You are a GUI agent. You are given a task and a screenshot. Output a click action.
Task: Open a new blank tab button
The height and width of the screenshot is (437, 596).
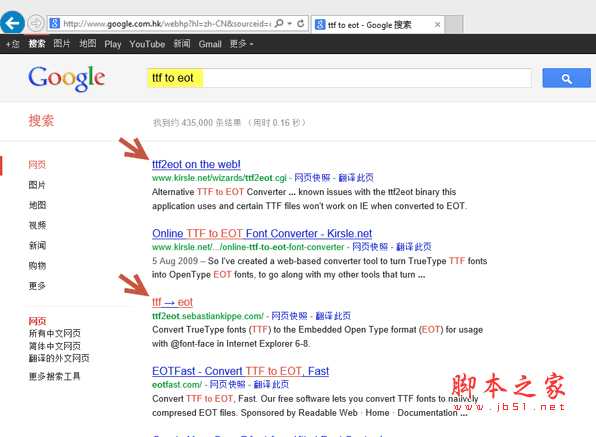pos(453,25)
